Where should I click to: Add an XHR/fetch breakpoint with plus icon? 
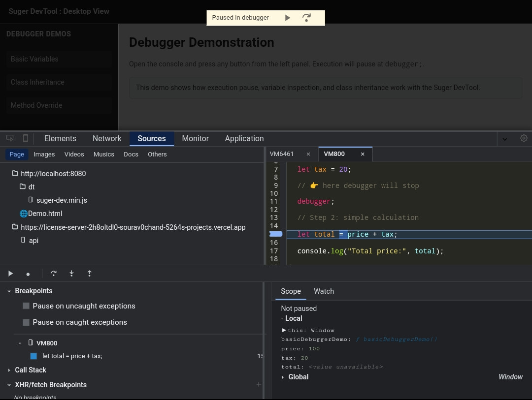coord(259,384)
